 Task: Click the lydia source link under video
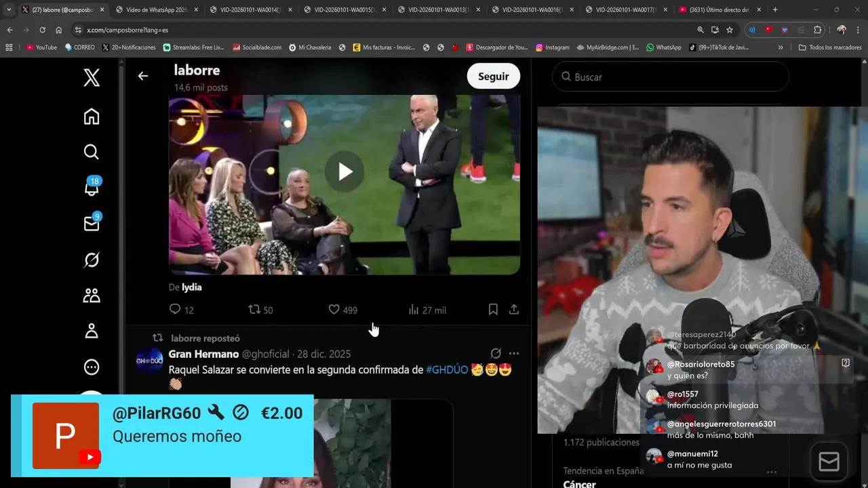[x=191, y=287]
